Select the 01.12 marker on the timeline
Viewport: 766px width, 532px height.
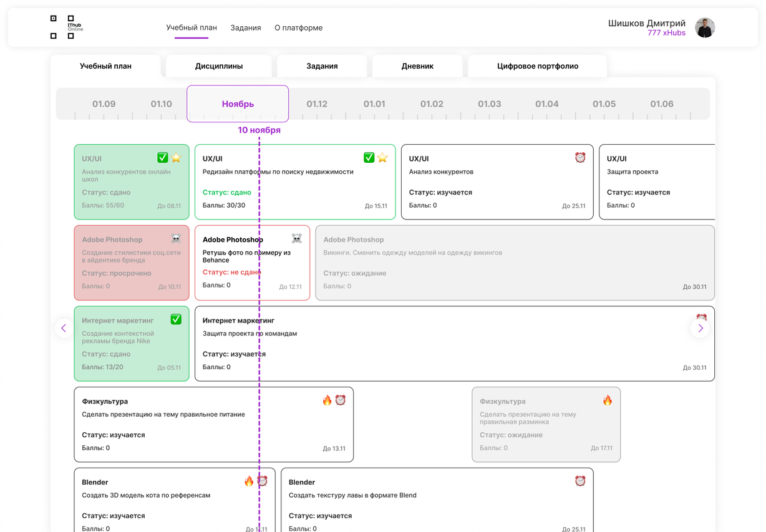pos(317,104)
